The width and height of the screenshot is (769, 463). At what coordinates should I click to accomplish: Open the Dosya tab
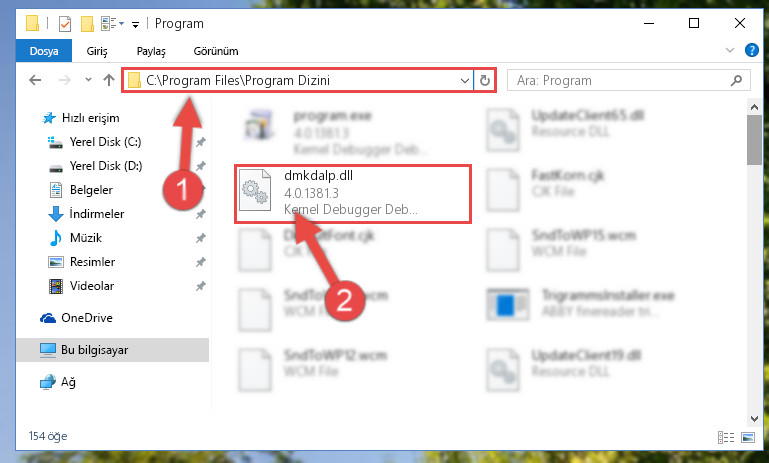pos(44,51)
